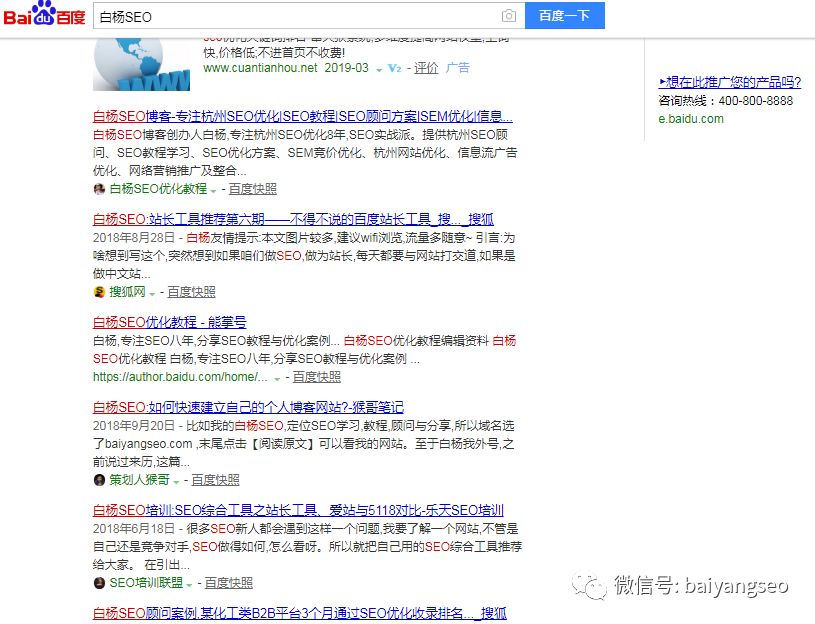This screenshot has height=624, width=815.
Task: Click www.cuantianhou.net ad URL text
Action: (x=260, y=68)
